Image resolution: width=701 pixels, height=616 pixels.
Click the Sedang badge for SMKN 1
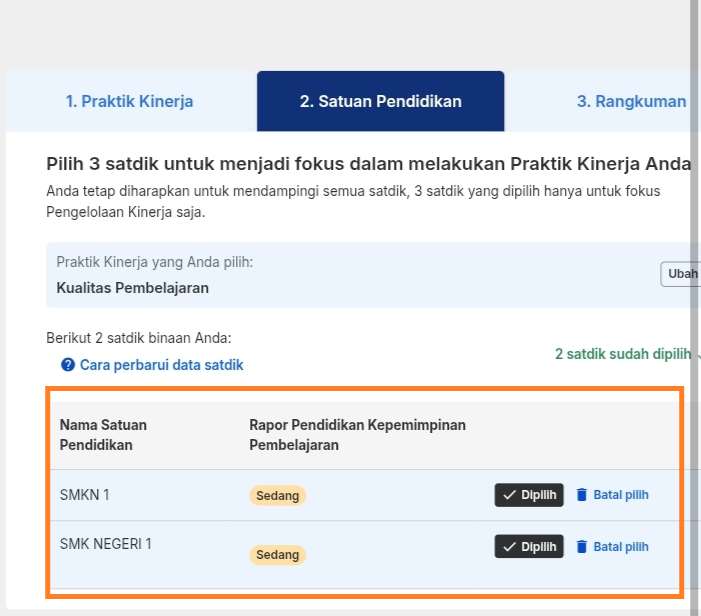pos(277,496)
